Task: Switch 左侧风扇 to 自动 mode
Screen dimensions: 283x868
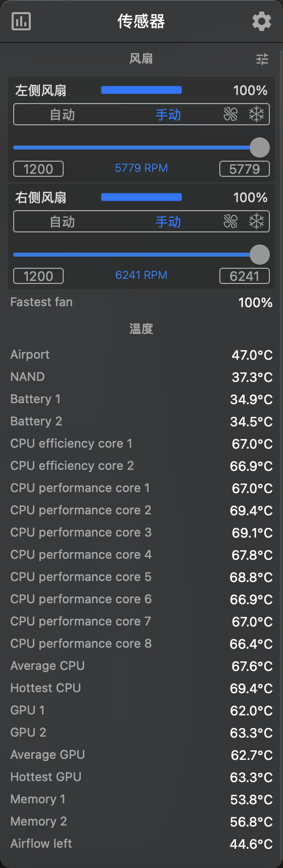Action: [62, 115]
